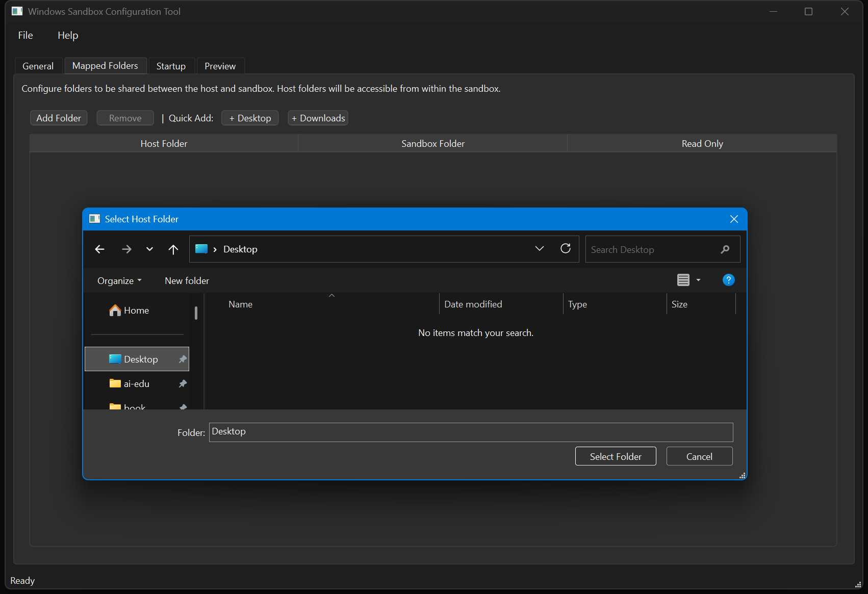868x594 pixels.
Task: Quick add the Desktop folder
Action: [x=250, y=118]
